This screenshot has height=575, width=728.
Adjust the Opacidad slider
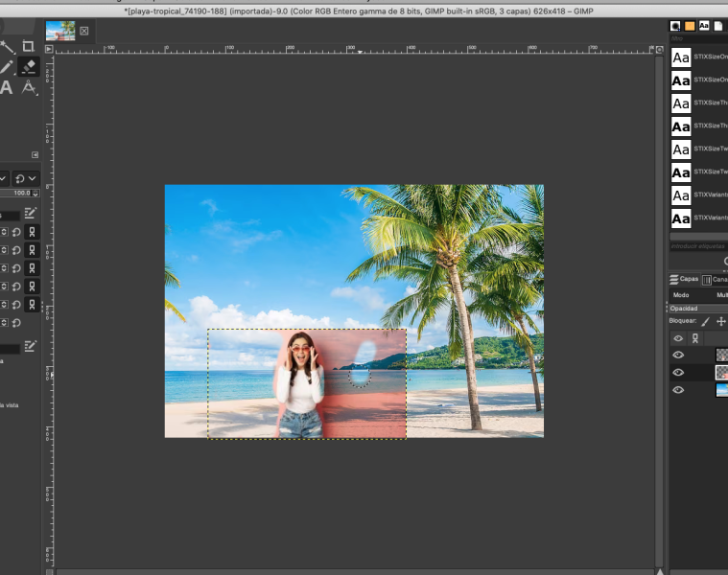point(698,309)
